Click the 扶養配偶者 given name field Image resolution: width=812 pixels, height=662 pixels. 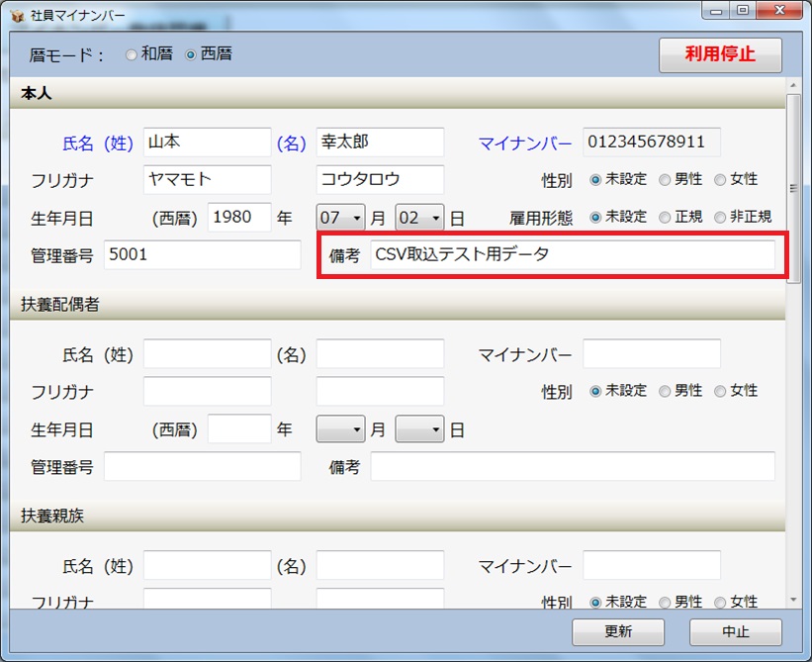pos(380,353)
